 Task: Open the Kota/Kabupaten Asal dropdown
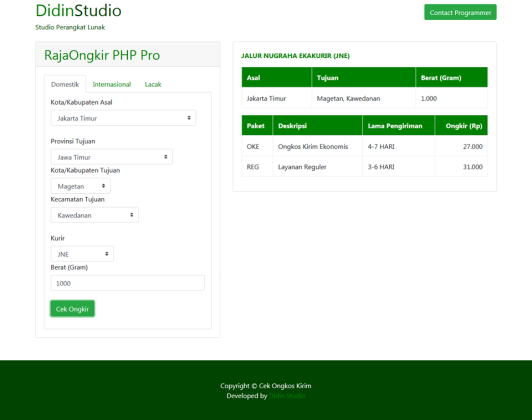point(123,118)
